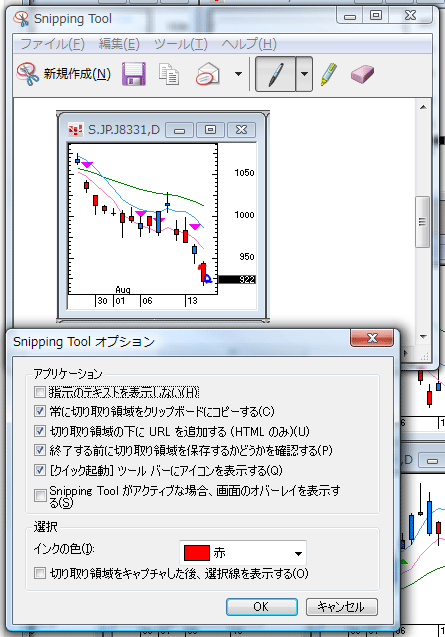Close the Snipping Tool main window
This screenshot has height=637, width=445.
click(410, 15)
